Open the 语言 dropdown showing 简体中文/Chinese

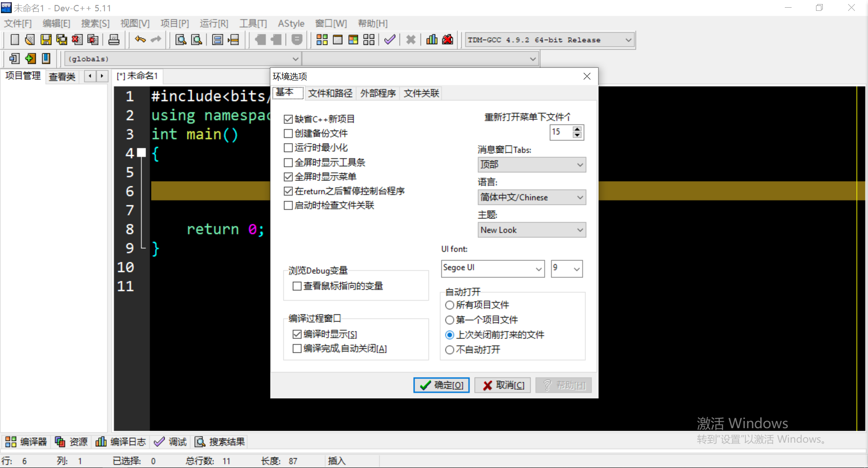(x=532, y=197)
